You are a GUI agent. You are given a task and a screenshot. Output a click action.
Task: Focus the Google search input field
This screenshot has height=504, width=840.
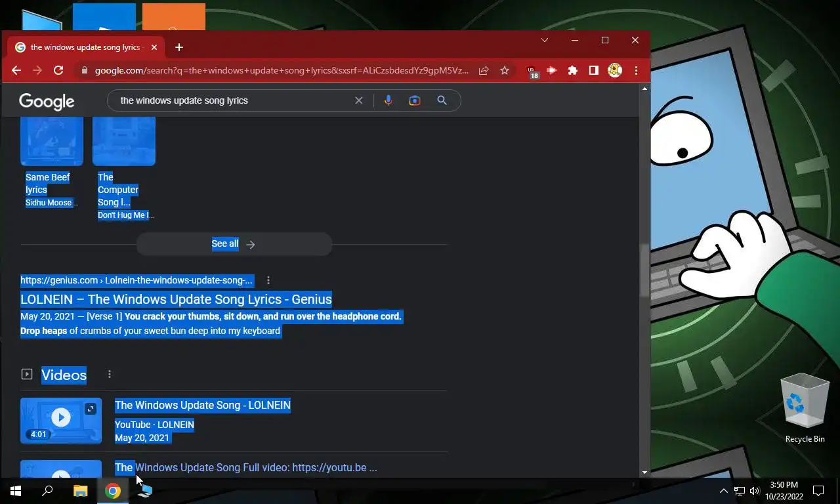tap(233, 100)
